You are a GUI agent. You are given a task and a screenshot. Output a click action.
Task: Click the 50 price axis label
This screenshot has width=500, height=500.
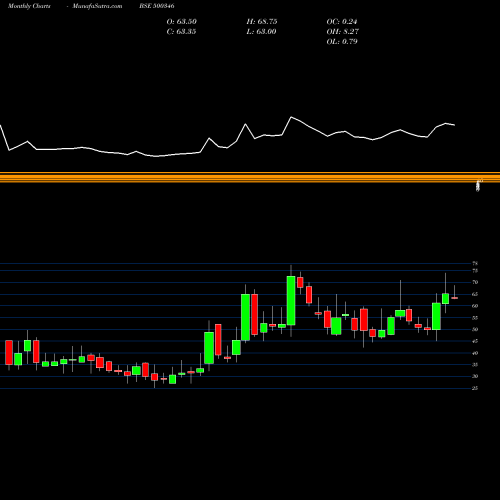(x=475, y=329)
